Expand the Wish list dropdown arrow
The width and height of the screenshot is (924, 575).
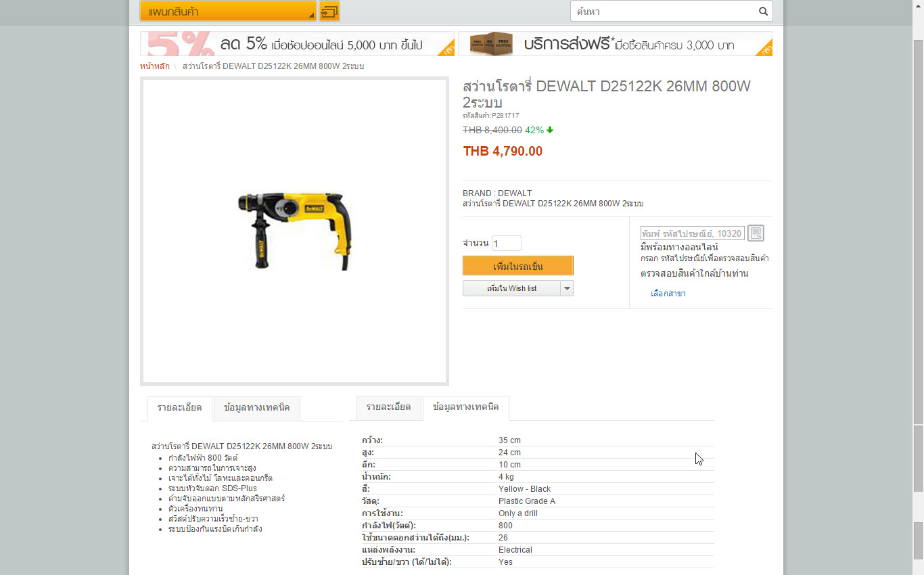[x=567, y=288]
